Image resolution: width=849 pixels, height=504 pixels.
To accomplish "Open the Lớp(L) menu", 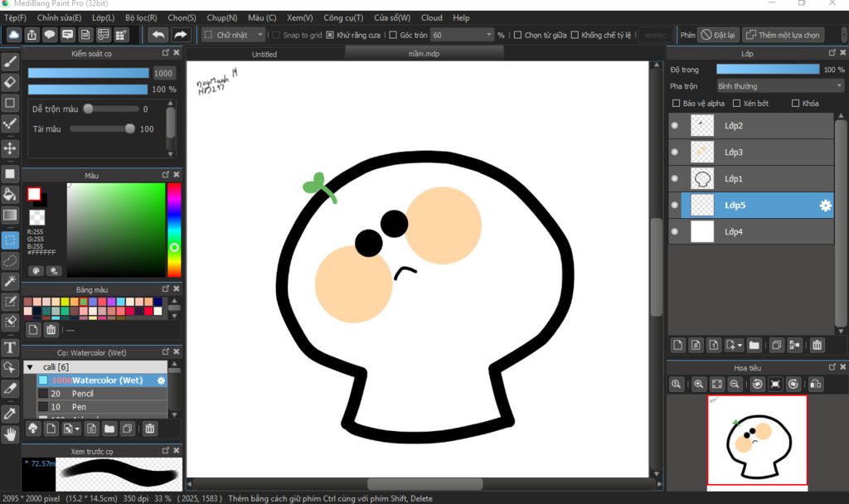I will point(104,18).
